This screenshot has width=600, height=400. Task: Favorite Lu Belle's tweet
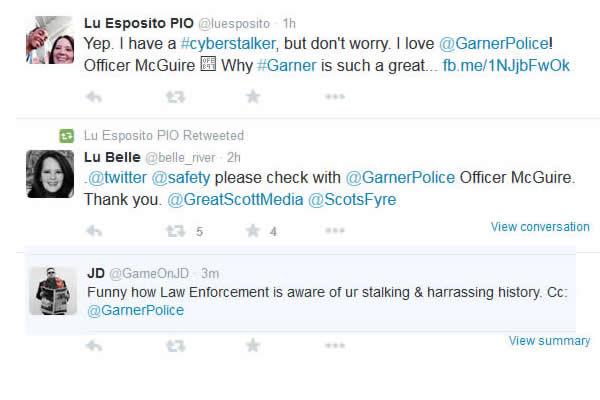[253, 231]
